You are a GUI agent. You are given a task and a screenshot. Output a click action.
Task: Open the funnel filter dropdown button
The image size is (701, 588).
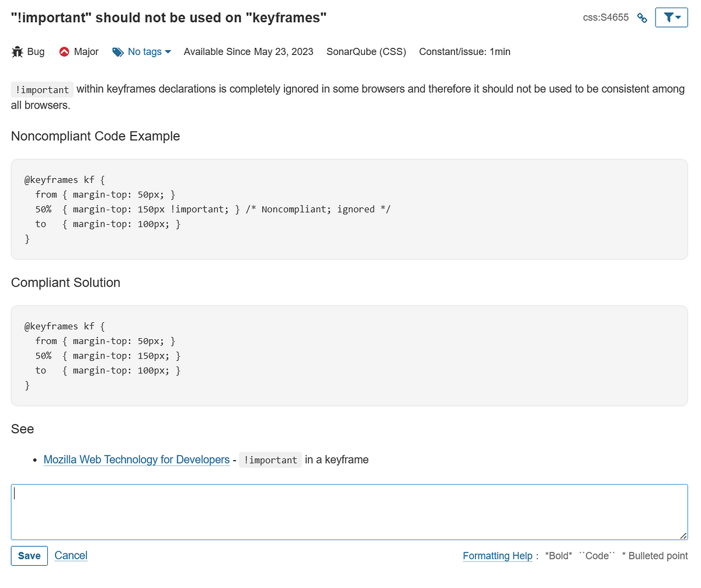click(x=672, y=18)
